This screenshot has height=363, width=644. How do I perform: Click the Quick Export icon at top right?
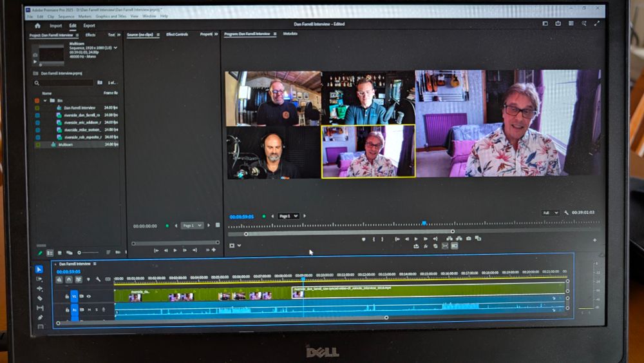tap(558, 23)
